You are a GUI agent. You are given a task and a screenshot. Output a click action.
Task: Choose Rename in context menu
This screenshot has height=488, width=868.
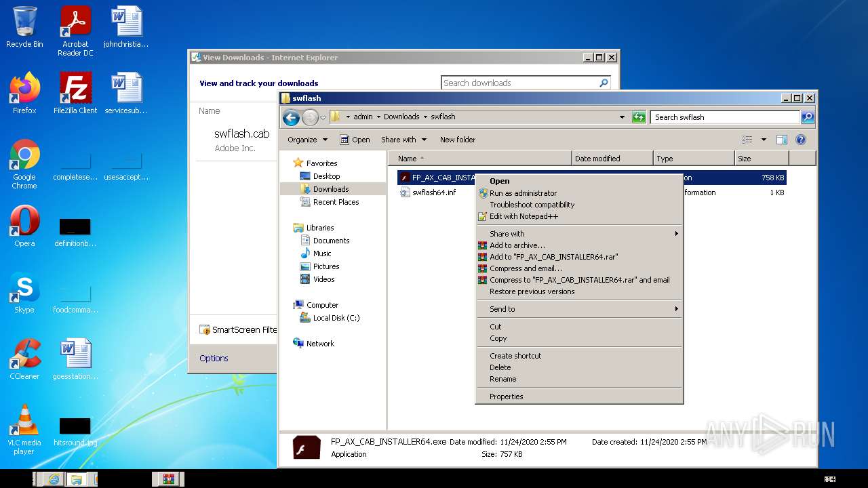tap(579, 379)
